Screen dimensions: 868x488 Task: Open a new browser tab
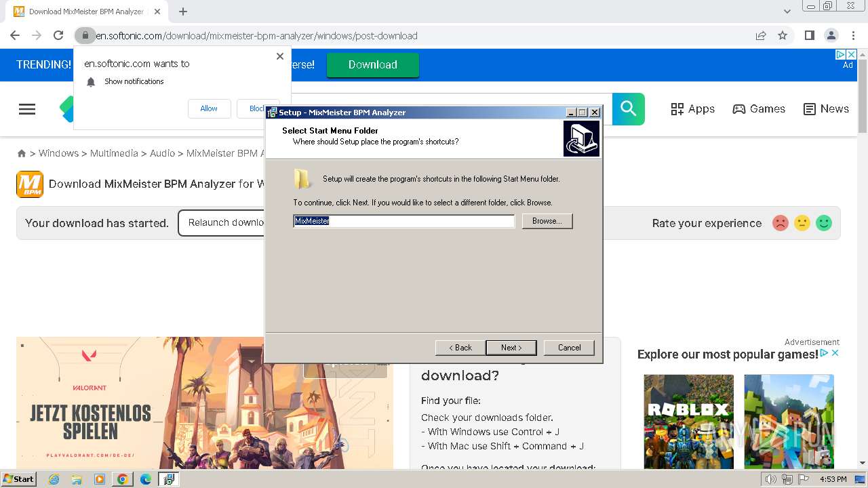click(183, 12)
